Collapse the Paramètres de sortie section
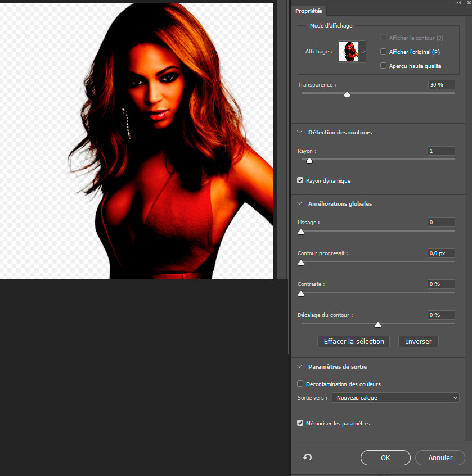This screenshot has width=472, height=476. pyautogui.click(x=300, y=366)
